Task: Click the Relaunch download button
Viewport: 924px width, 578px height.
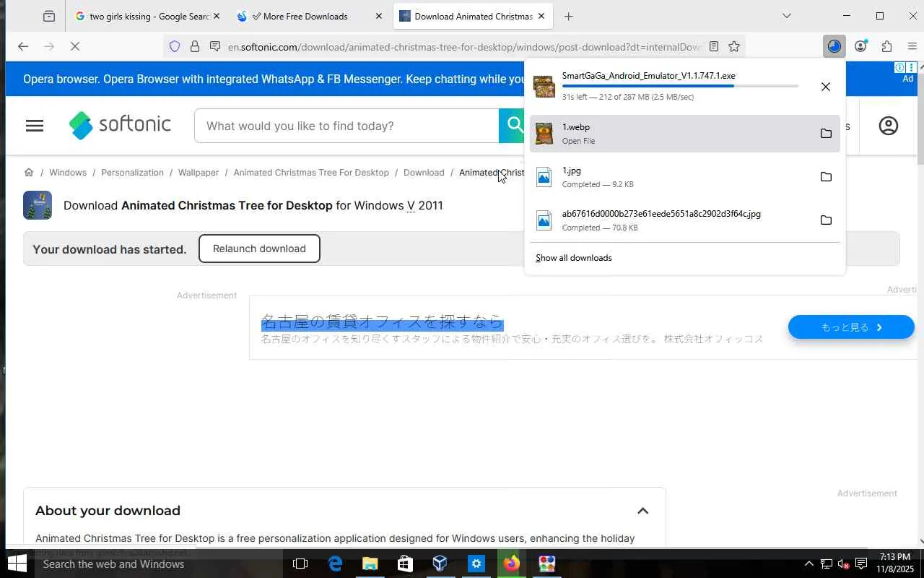Action: point(259,249)
